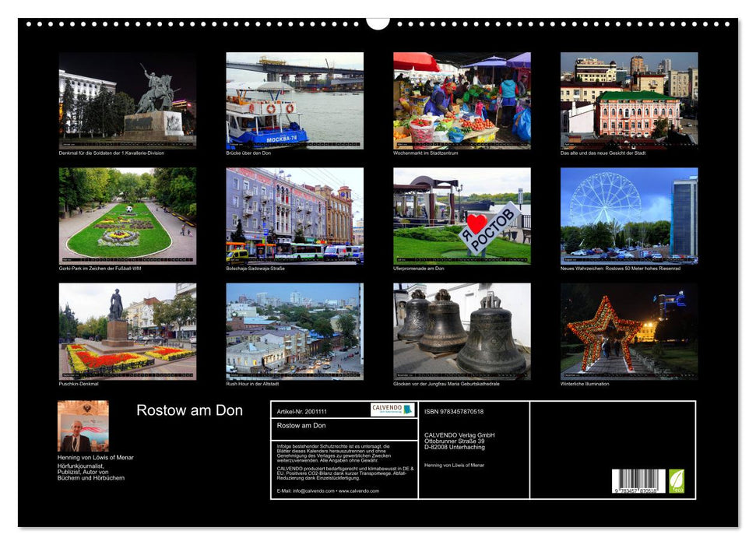This screenshot has height=545, width=756.
Task: Select the Riesenrad ferris wheel photo
Action: (x=628, y=216)
